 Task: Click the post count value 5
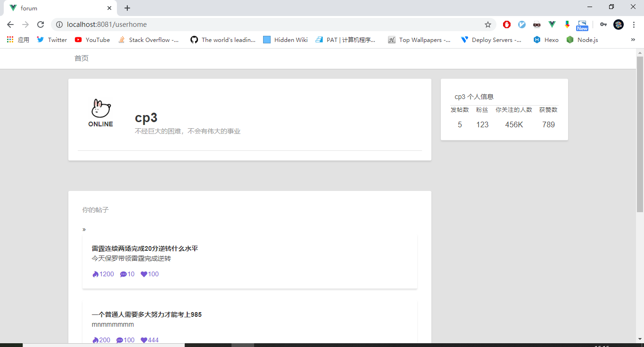coord(460,125)
